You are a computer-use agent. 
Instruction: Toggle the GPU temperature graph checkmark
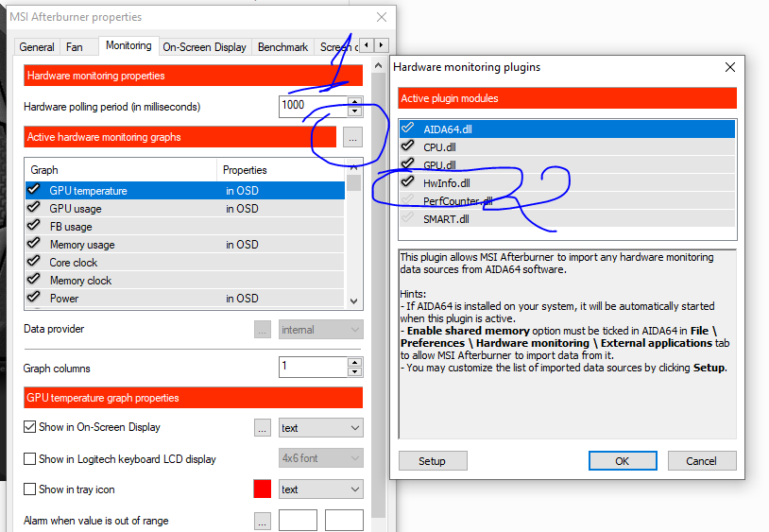pyautogui.click(x=34, y=190)
